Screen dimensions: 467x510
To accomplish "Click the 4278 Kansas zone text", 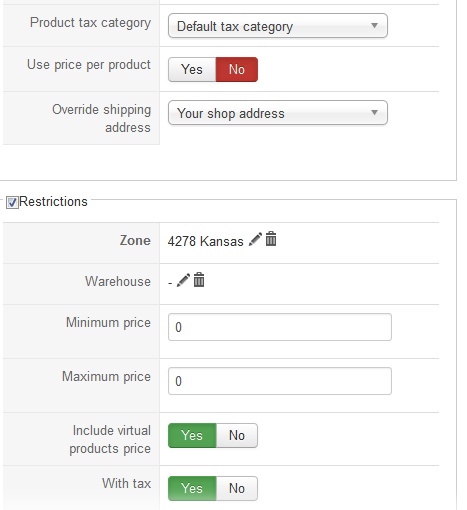I will click(205, 241).
